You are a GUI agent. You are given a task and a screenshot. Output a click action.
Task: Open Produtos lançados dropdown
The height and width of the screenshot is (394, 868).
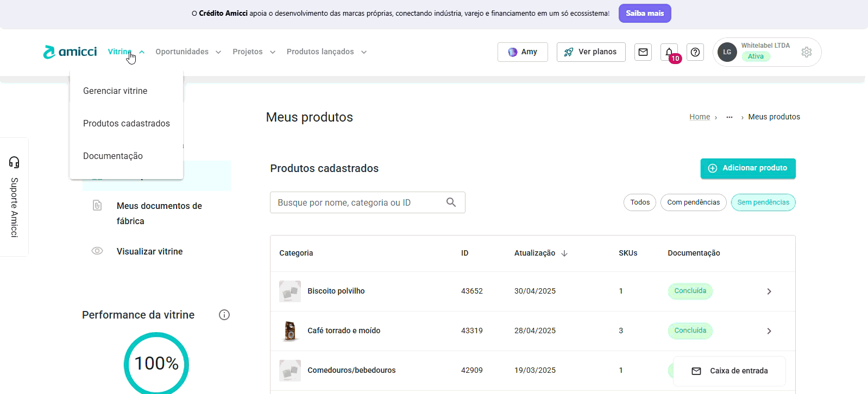click(326, 52)
